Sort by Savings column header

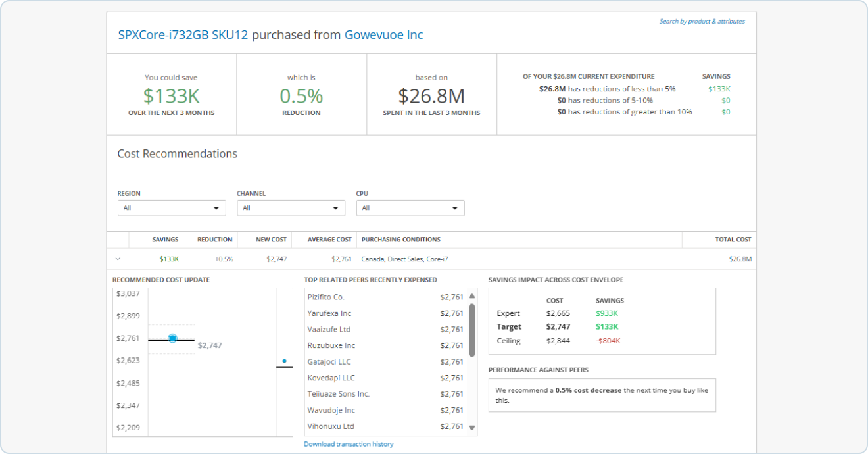click(165, 240)
